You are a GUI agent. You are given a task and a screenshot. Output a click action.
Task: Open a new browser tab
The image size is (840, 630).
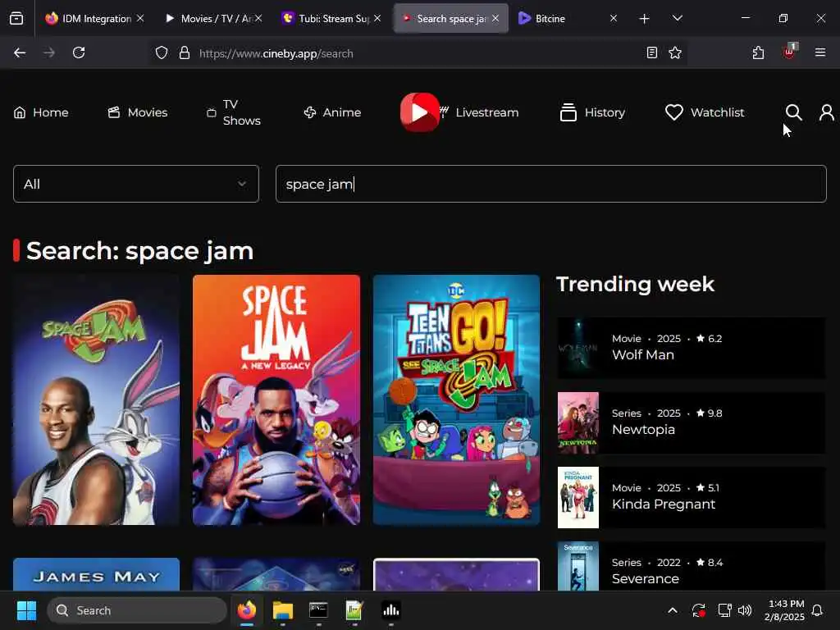(645, 19)
